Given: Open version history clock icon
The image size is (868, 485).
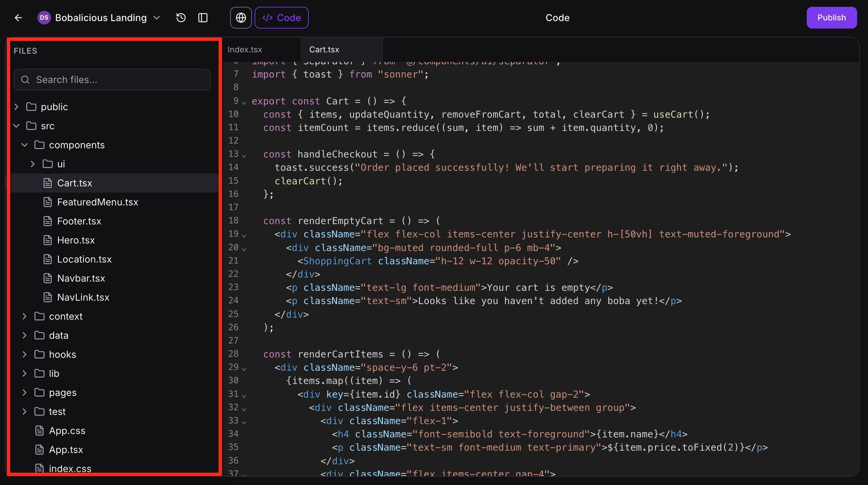Looking at the screenshot, I should point(181,18).
